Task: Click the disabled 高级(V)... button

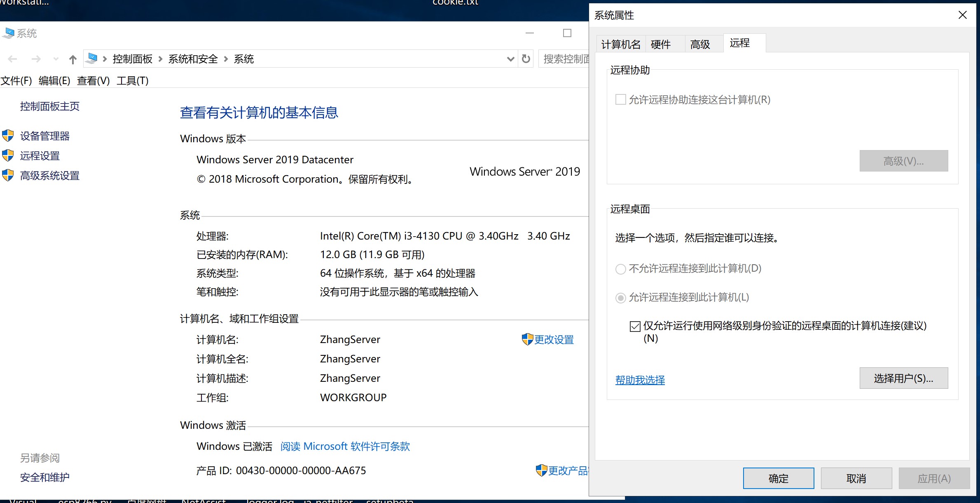Action: click(x=903, y=161)
